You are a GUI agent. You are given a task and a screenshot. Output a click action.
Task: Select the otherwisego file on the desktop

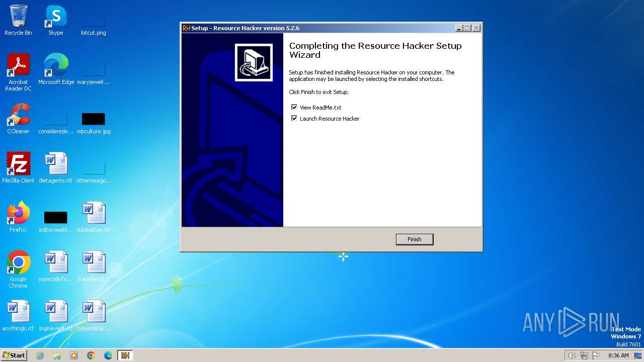(94, 172)
